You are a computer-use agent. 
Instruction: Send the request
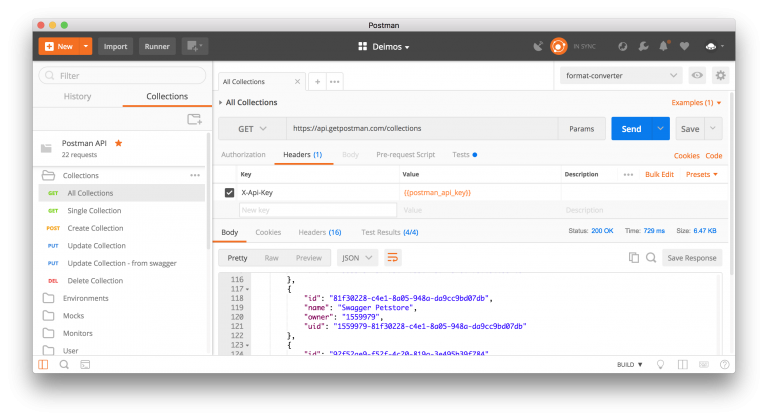pos(631,129)
